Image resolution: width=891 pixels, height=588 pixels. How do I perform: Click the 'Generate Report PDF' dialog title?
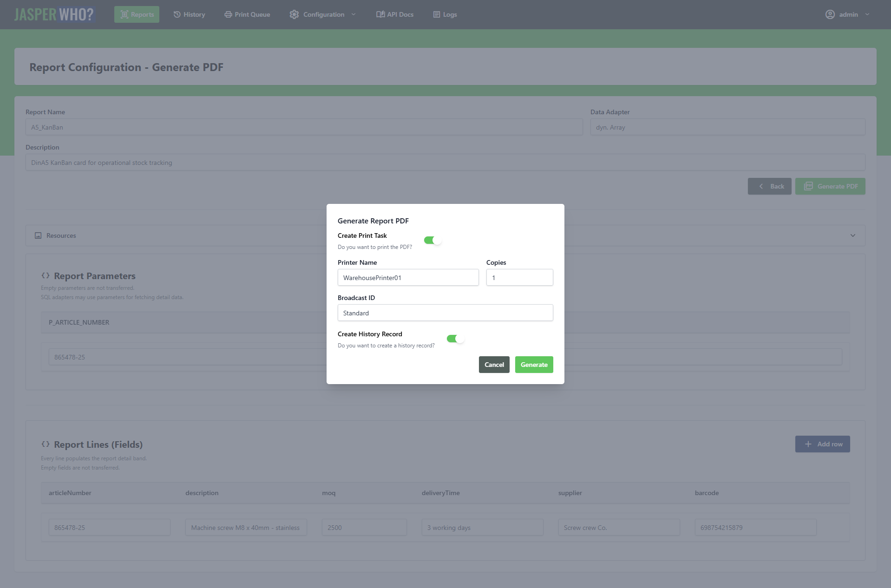[x=373, y=221]
